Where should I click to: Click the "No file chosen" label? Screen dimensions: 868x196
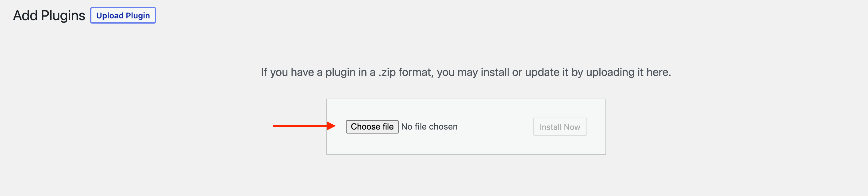(x=429, y=127)
